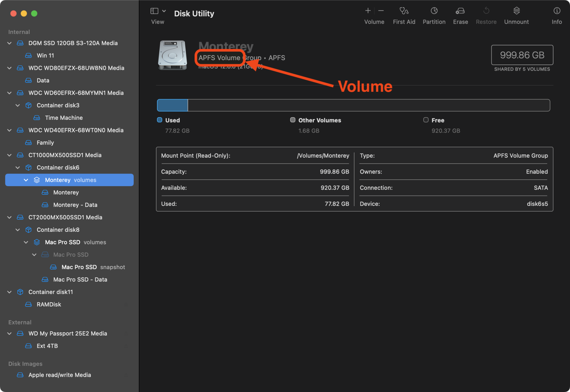
Task: Click the Erase drive icon
Action: [460, 11]
